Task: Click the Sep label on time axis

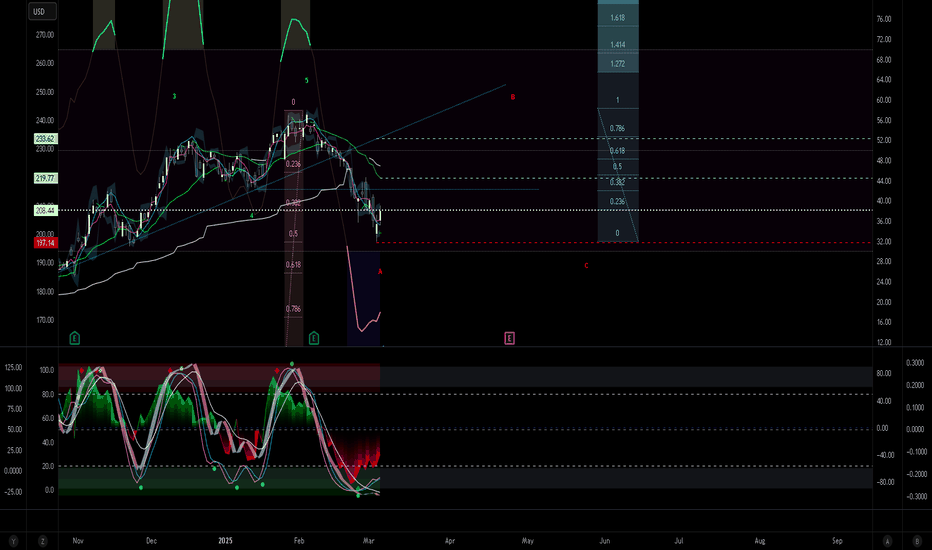Action: 837,541
